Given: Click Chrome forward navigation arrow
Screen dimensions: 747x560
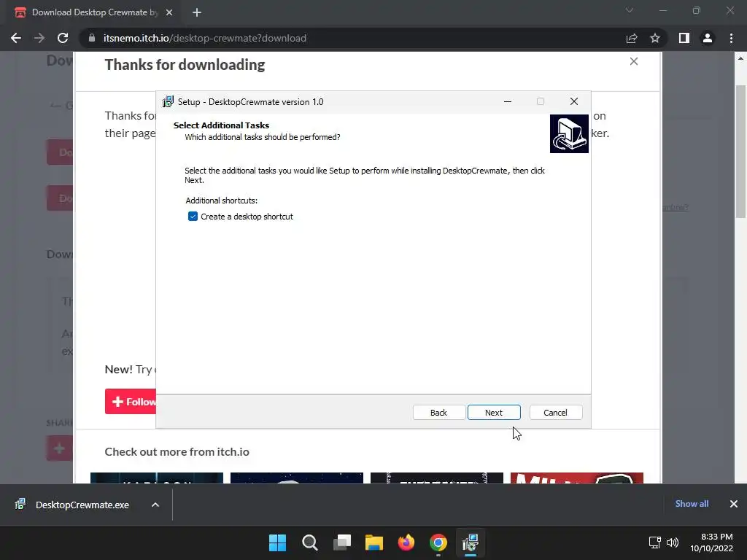Looking at the screenshot, I should coord(39,38).
